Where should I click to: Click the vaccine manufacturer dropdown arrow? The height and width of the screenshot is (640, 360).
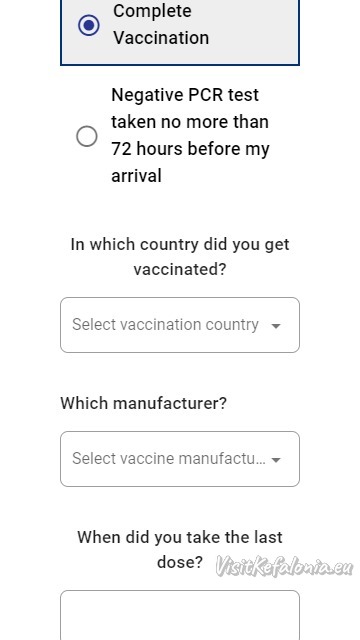tap(276, 460)
